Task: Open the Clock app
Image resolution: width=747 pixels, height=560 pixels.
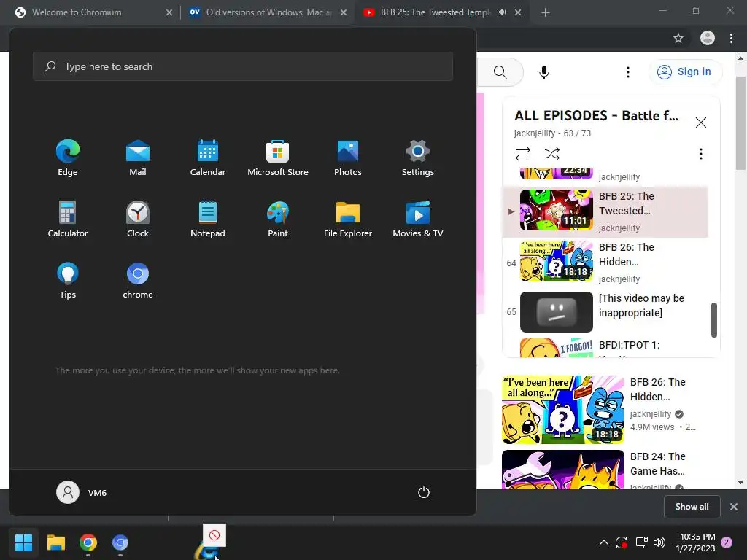Action: pos(138,219)
